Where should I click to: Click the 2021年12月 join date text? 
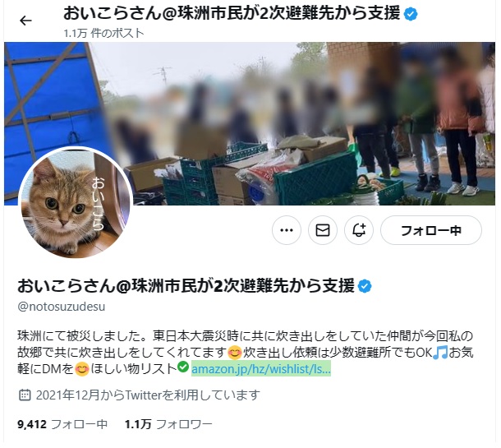coord(147,395)
